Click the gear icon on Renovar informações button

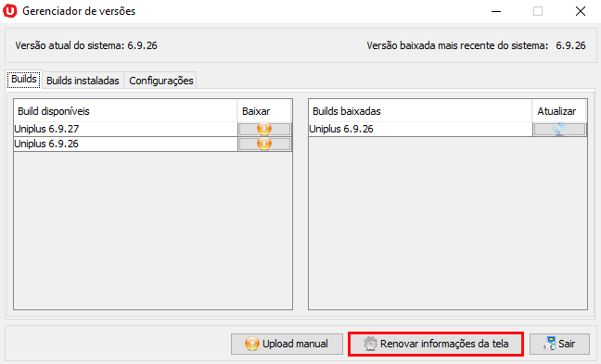[370, 344]
